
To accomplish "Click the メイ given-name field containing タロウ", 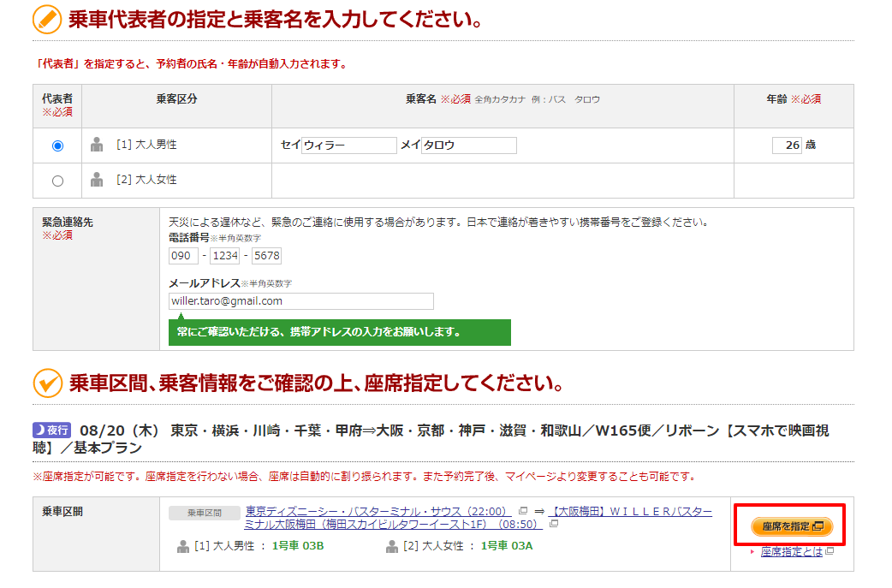I will [x=469, y=145].
